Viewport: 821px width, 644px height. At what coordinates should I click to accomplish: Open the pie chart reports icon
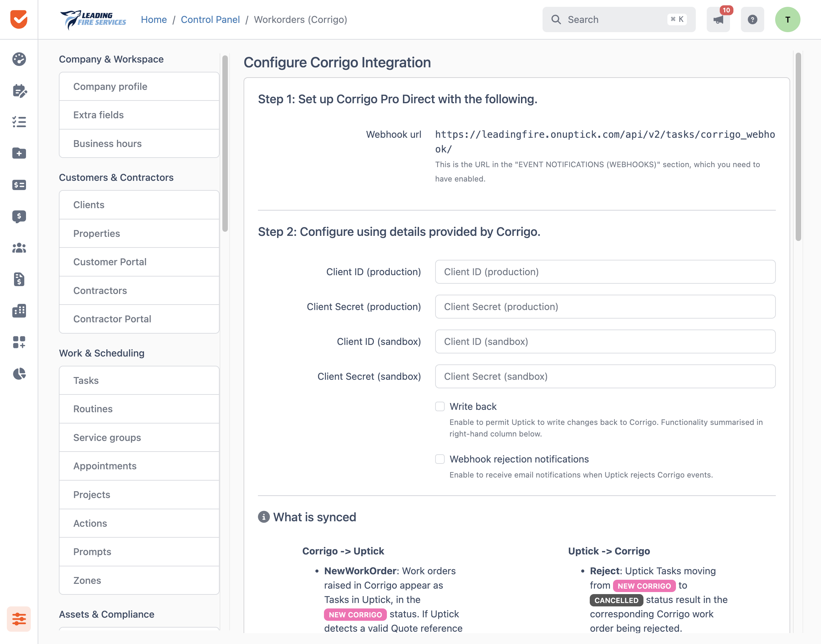pos(19,374)
